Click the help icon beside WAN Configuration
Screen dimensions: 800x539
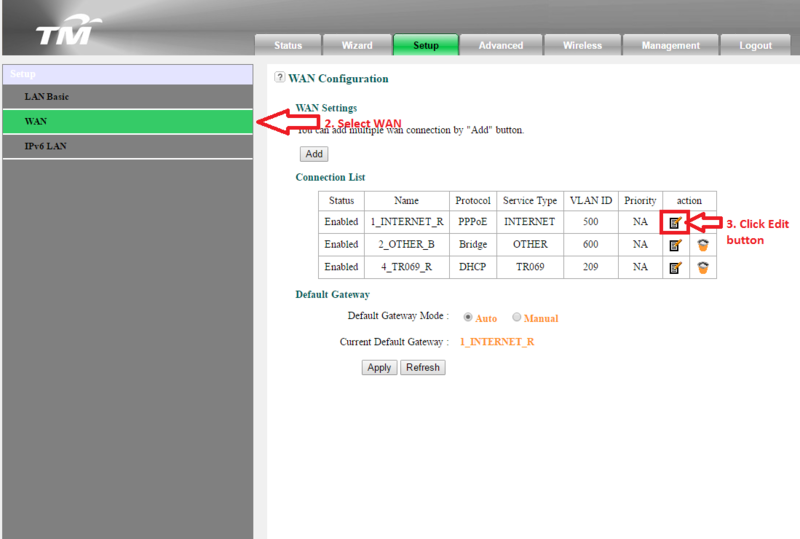tap(279, 78)
